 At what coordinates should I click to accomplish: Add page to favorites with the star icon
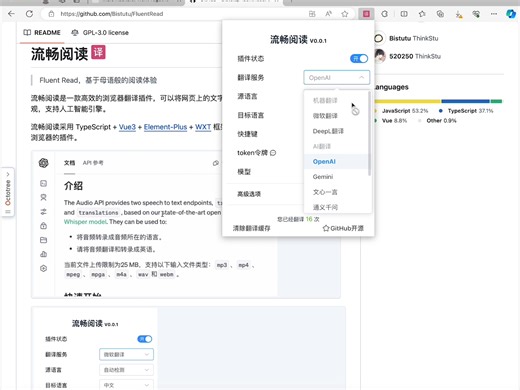coord(345,14)
